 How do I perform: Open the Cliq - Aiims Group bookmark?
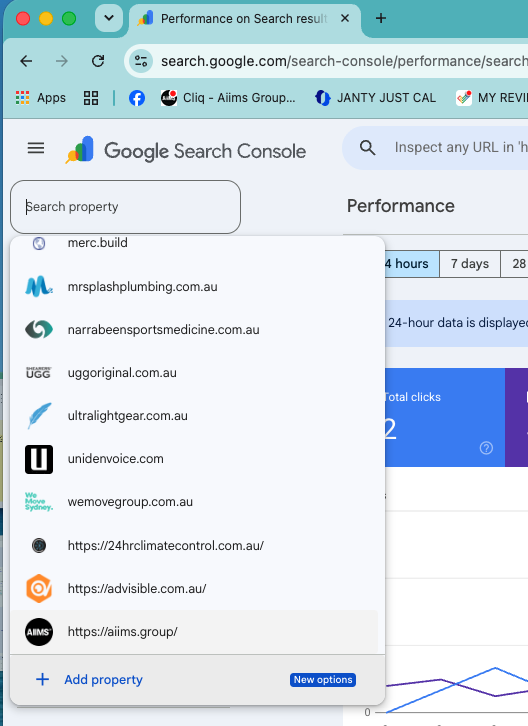pos(228,98)
